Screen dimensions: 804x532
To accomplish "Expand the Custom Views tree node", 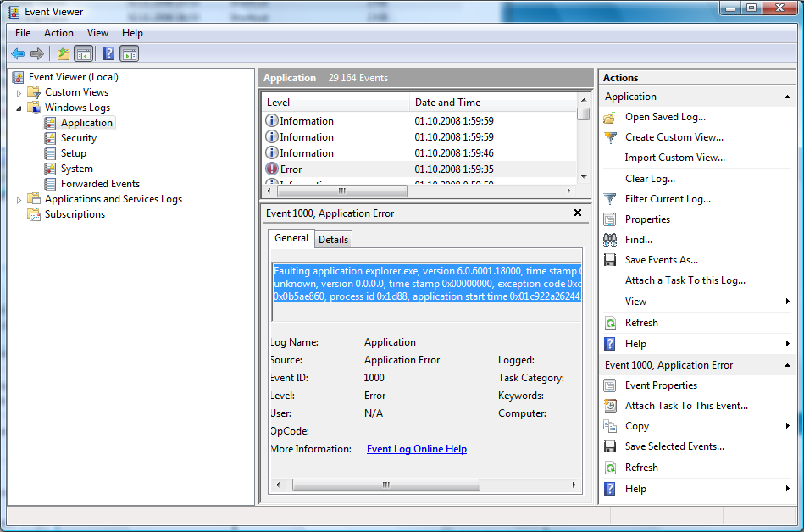I will (19, 92).
